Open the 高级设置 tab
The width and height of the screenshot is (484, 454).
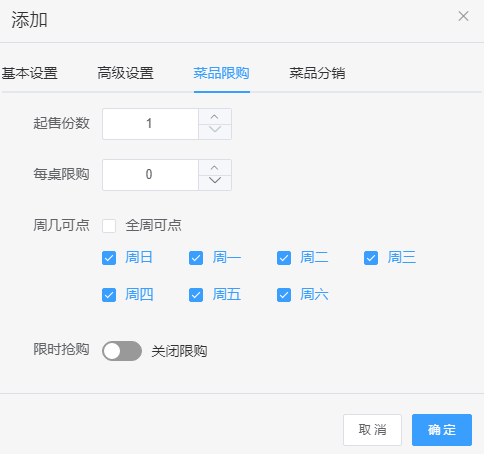pyautogui.click(x=125, y=73)
